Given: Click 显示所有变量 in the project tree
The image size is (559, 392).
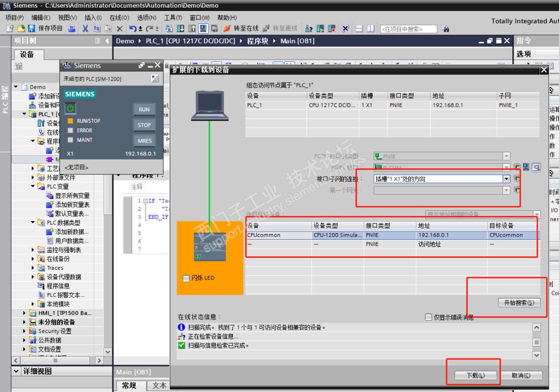Looking at the screenshot, I should point(72,195).
